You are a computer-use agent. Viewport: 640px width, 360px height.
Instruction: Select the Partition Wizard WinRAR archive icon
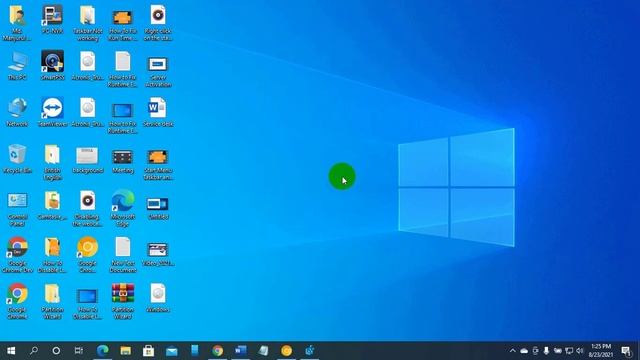(x=122, y=302)
